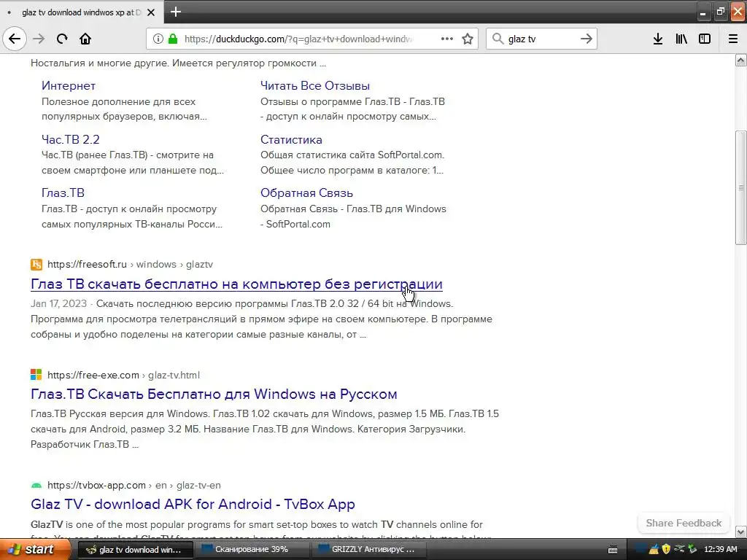
Task: Open the Windows start menu
Action: [x=35, y=549]
